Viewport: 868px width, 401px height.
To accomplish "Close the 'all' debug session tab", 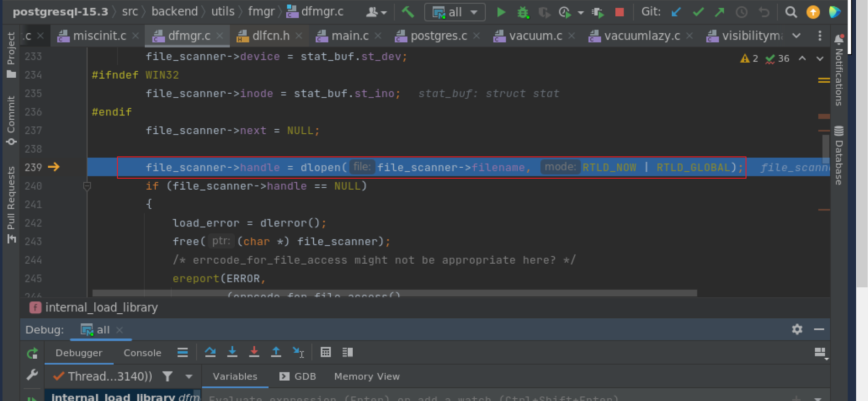I will (x=119, y=330).
